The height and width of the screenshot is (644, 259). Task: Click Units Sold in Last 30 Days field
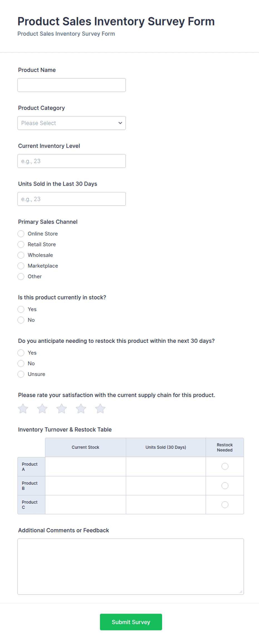72,199
